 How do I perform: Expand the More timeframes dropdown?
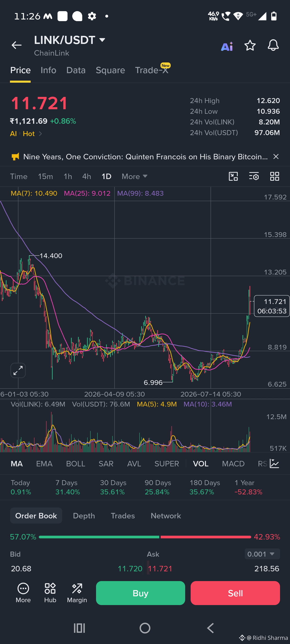coord(134,176)
